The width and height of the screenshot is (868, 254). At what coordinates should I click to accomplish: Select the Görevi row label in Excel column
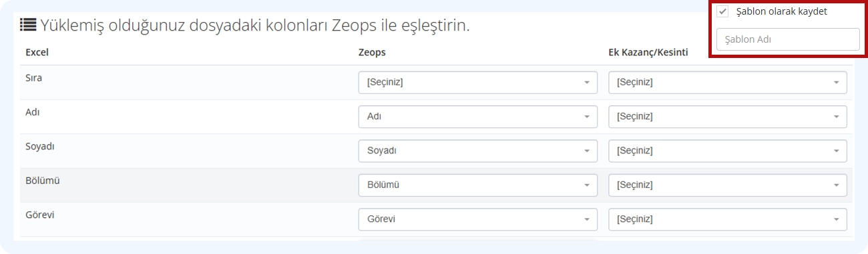(40, 215)
